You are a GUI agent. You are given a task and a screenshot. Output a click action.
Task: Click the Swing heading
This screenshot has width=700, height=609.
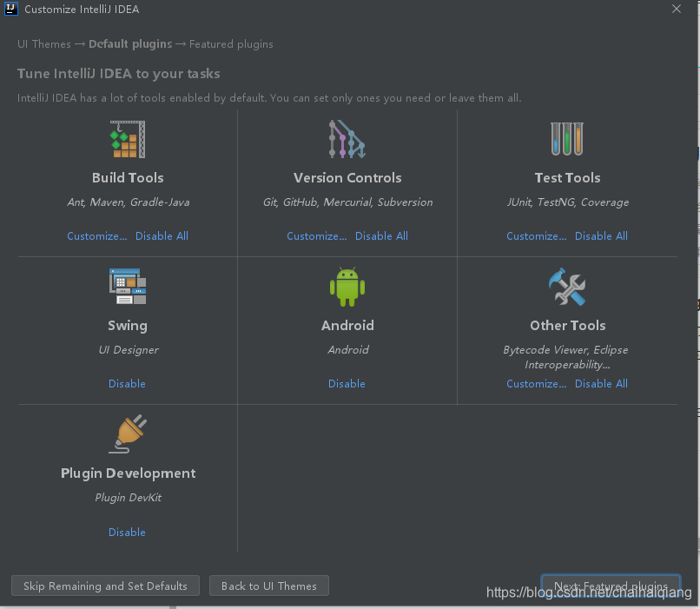coord(127,326)
